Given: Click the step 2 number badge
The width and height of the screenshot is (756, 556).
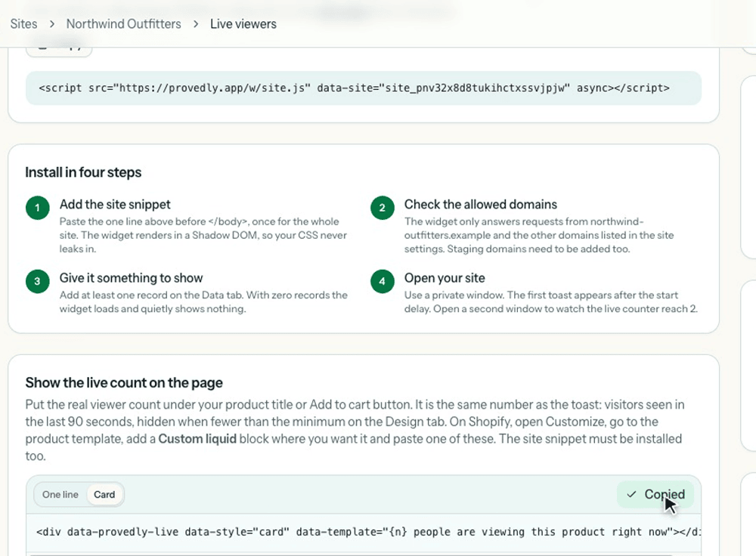Looking at the screenshot, I should click(x=383, y=208).
